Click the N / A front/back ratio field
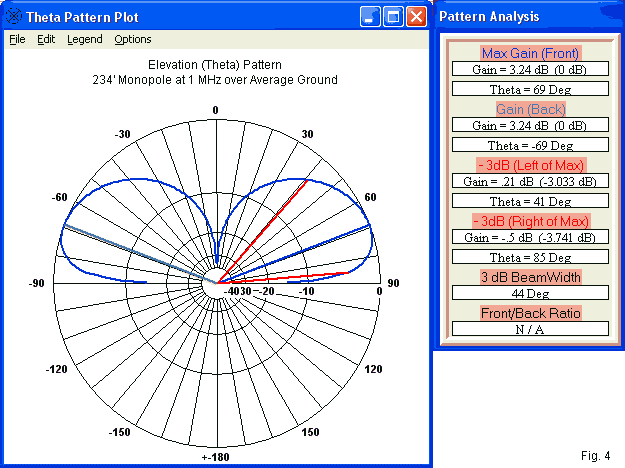 tap(530, 328)
